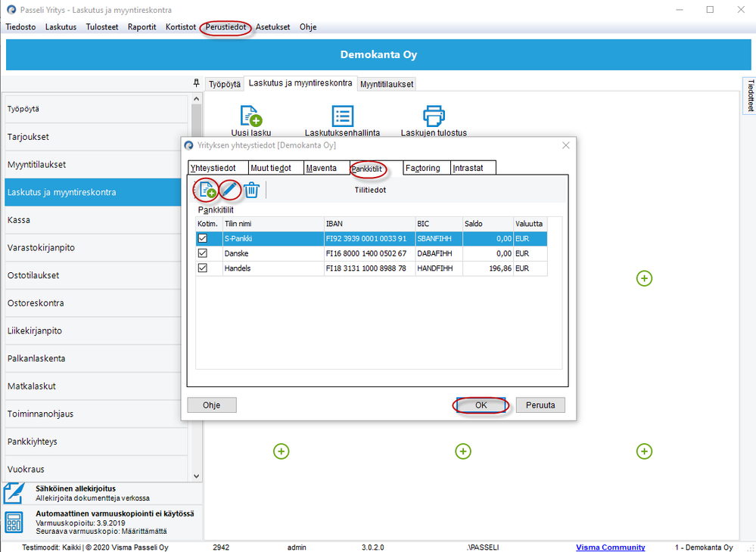Switch to the Muut tiedot tab
The height and width of the screenshot is (552, 756).
click(x=275, y=168)
